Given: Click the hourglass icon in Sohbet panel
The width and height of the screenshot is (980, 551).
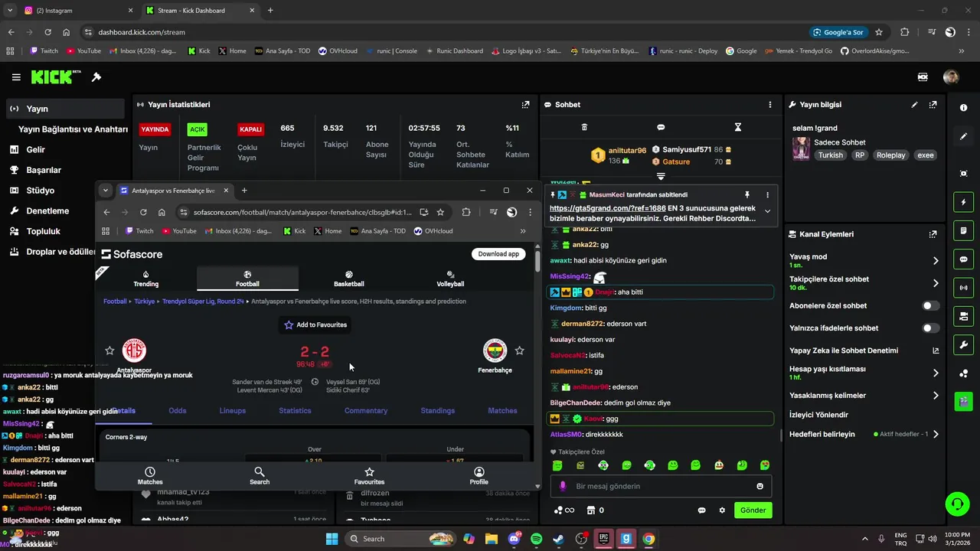Looking at the screenshot, I should (x=738, y=127).
